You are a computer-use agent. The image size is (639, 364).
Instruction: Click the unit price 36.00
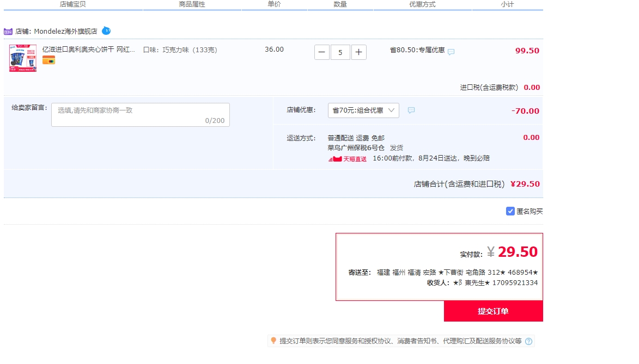[x=274, y=50]
